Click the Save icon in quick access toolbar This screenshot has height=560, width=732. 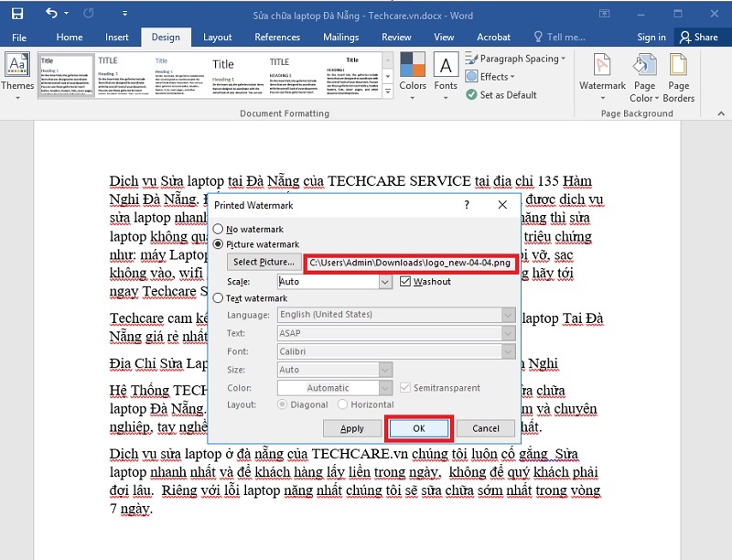(x=19, y=14)
